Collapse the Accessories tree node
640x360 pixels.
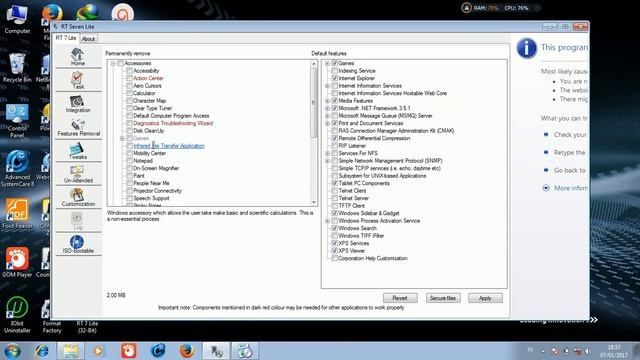coord(113,63)
